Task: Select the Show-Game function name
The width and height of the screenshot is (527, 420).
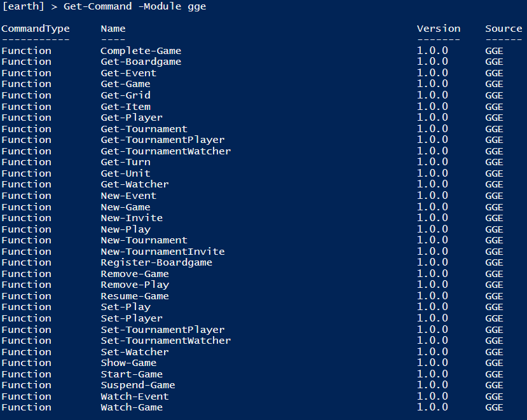Action: pyautogui.click(x=128, y=363)
